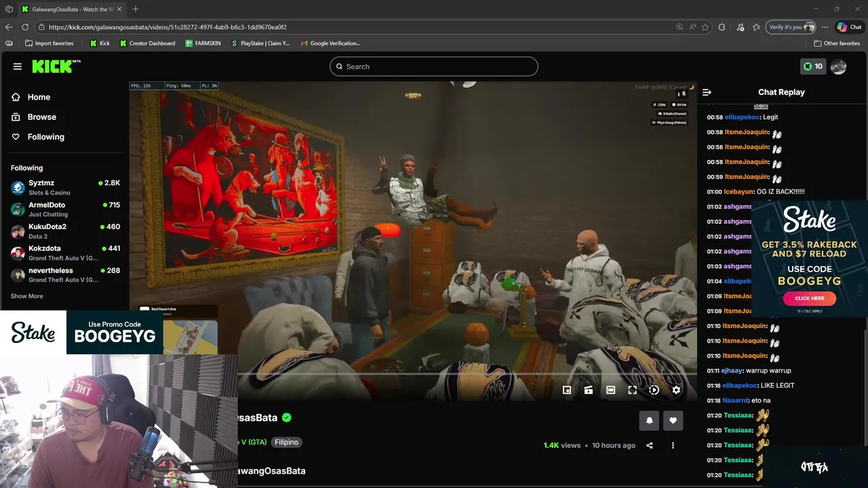Expand the Show More following list
This screenshot has width=868, height=488.
coord(27,296)
